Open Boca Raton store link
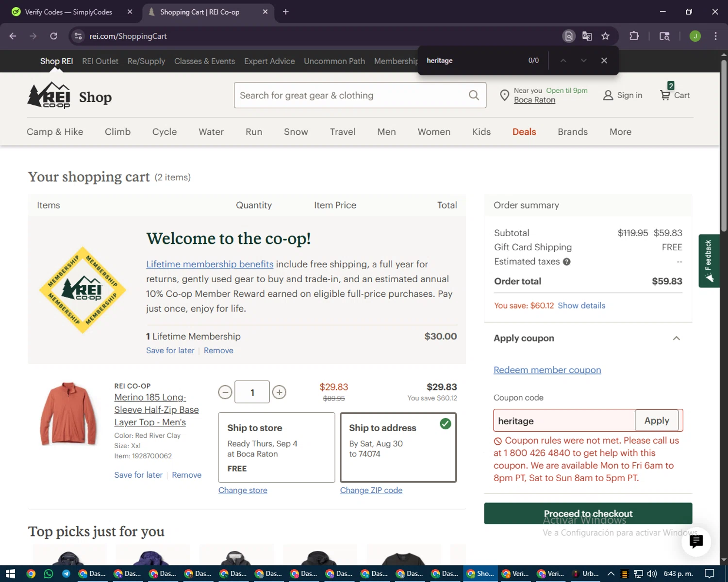Image resolution: width=728 pixels, height=582 pixels. pos(534,100)
